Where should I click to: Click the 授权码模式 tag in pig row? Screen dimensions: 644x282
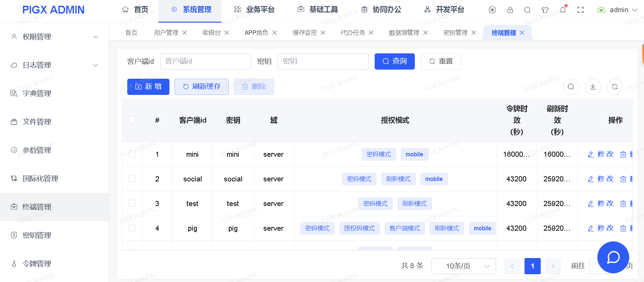(x=359, y=228)
